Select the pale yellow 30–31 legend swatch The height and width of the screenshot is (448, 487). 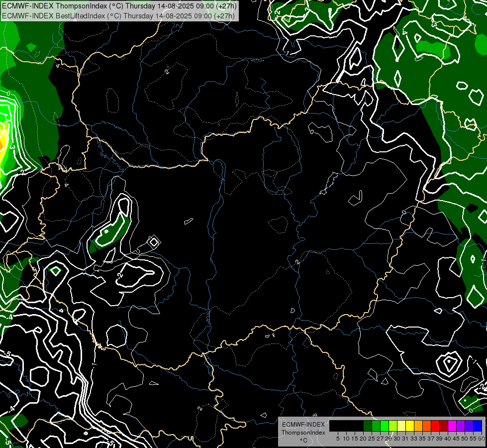coord(401,426)
